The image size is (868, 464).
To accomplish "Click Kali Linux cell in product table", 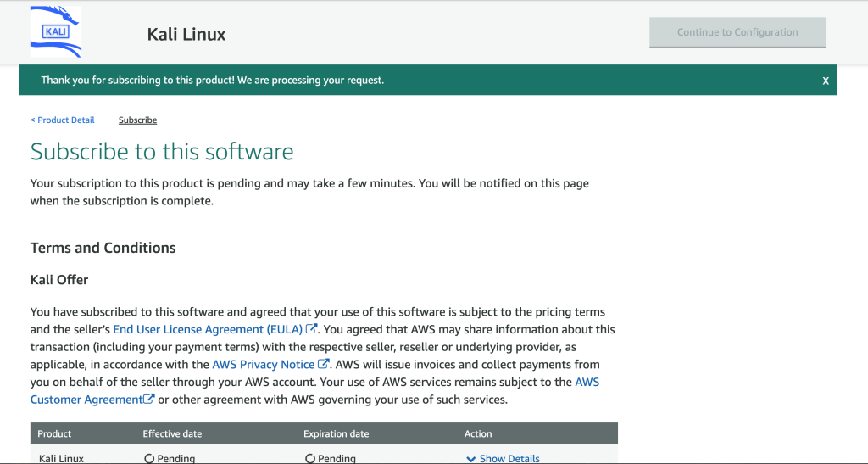I will point(61,458).
